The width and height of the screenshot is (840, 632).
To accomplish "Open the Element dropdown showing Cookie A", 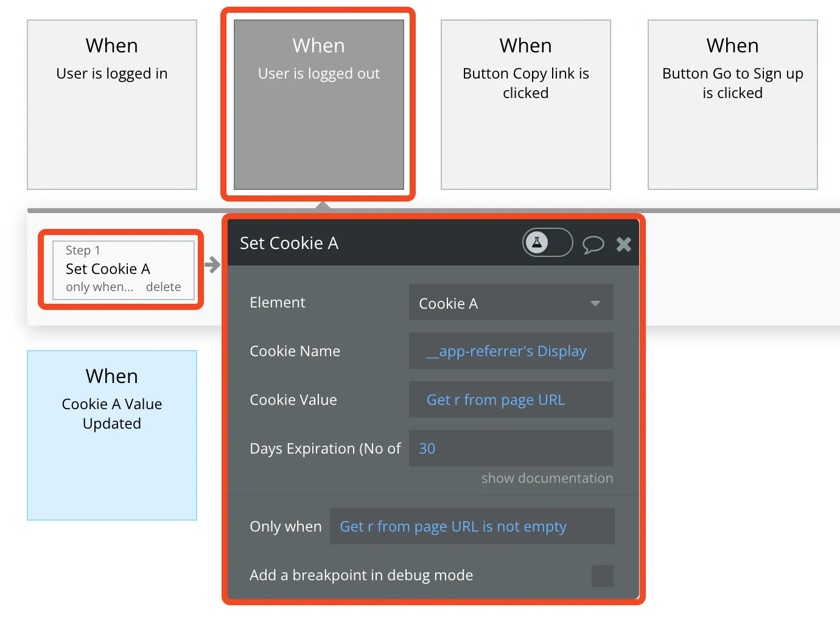I will click(x=510, y=303).
